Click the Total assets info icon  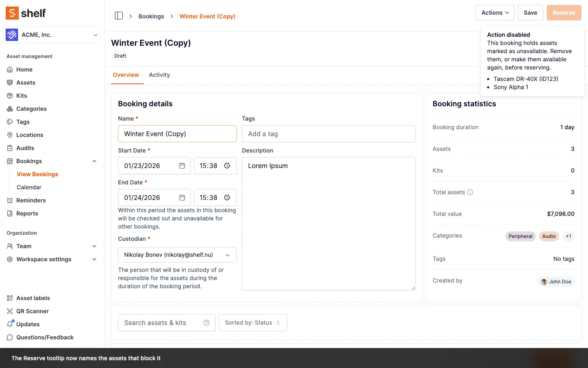(x=470, y=192)
